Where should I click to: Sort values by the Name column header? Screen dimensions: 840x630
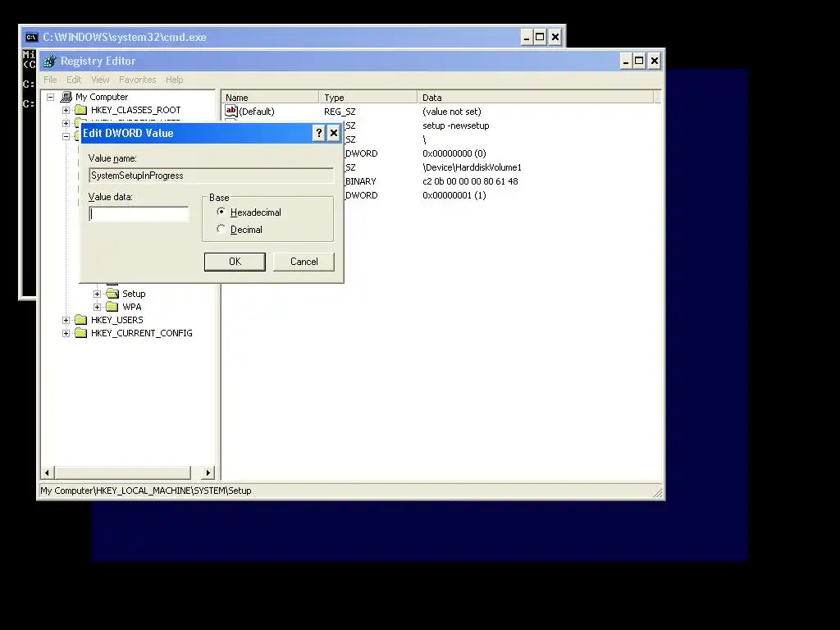tap(271, 98)
